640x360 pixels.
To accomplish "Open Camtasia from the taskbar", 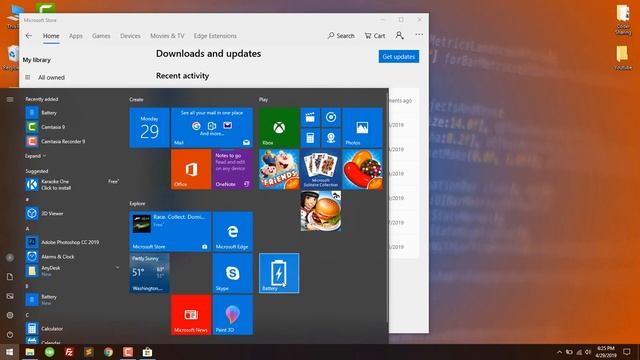I will click(128, 352).
